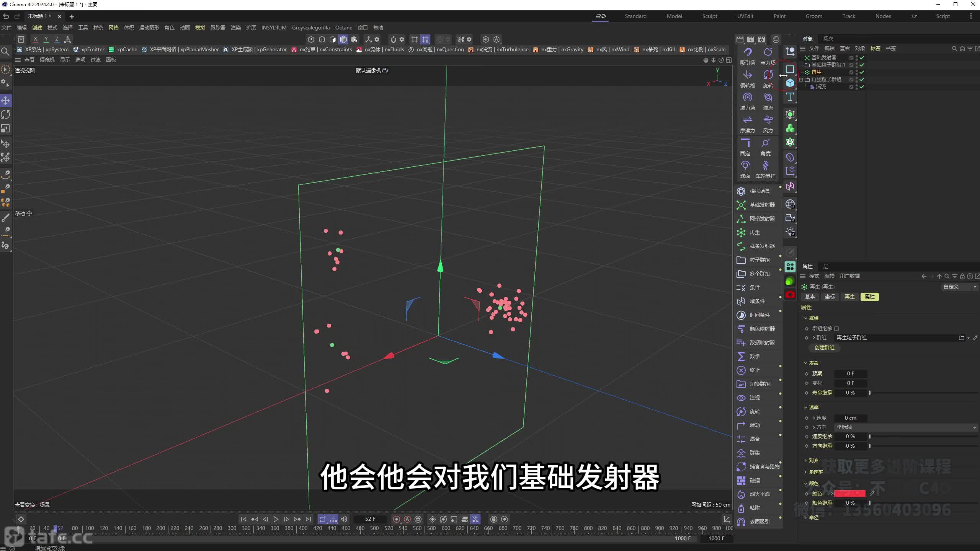The width and height of the screenshot is (980, 551).
Task: Expand the 半径 attribute section
Action: pyautogui.click(x=806, y=518)
